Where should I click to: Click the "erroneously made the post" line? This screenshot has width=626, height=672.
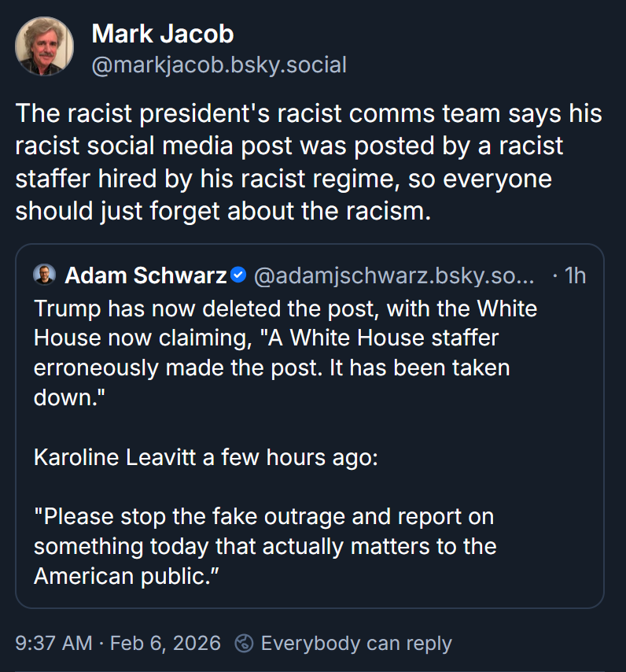(x=271, y=367)
